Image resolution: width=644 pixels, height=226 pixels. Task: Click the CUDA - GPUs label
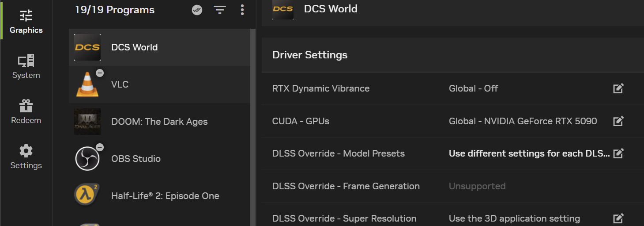(301, 121)
